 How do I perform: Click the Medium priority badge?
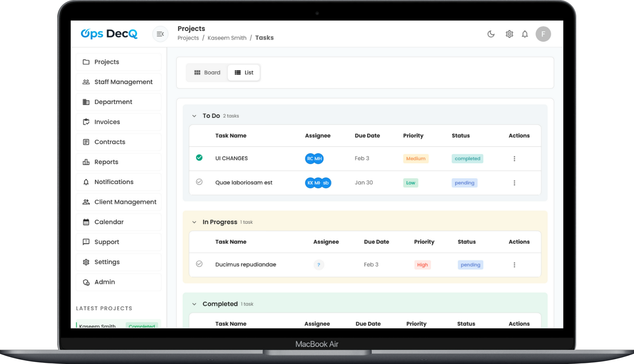415,158
